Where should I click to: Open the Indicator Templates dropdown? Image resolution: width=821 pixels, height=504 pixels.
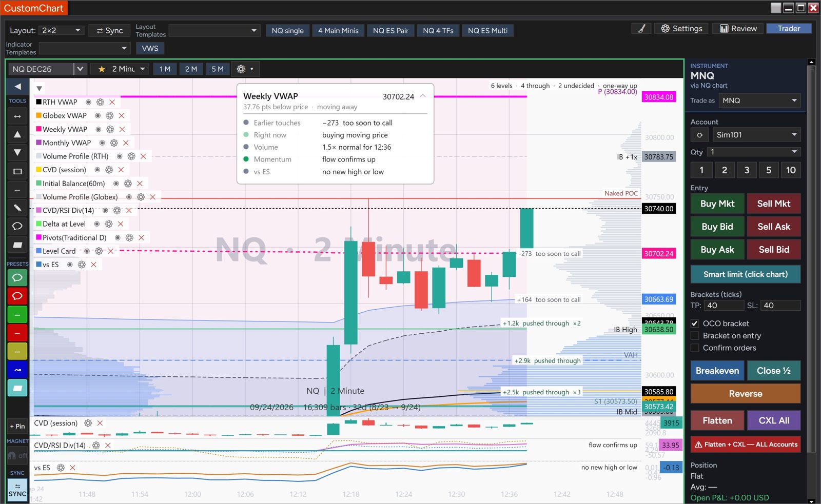tap(85, 48)
